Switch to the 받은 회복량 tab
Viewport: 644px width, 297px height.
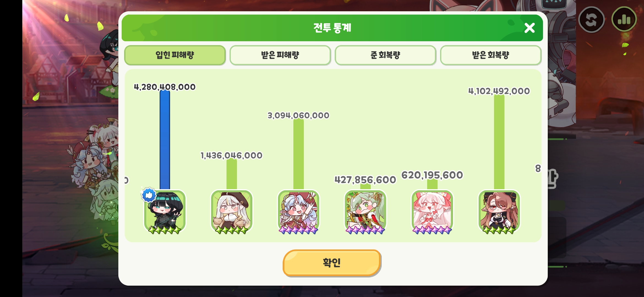(x=491, y=55)
